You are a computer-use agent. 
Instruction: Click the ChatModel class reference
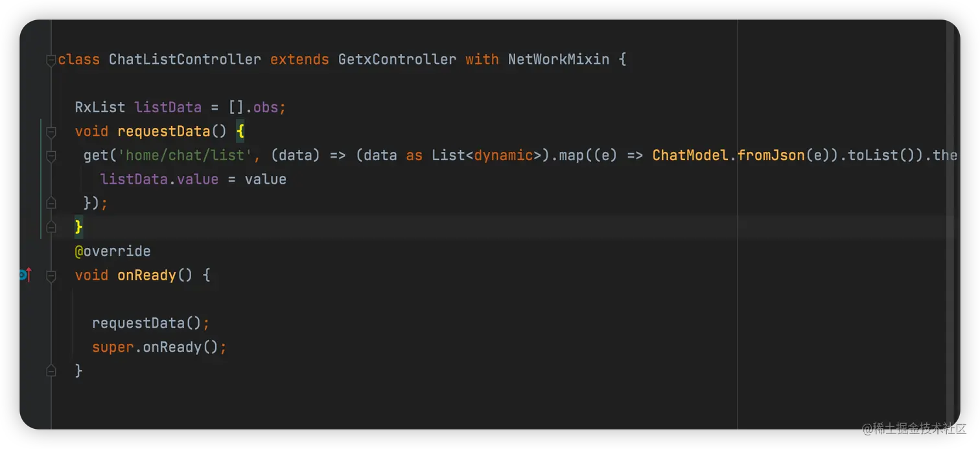(691, 155)
